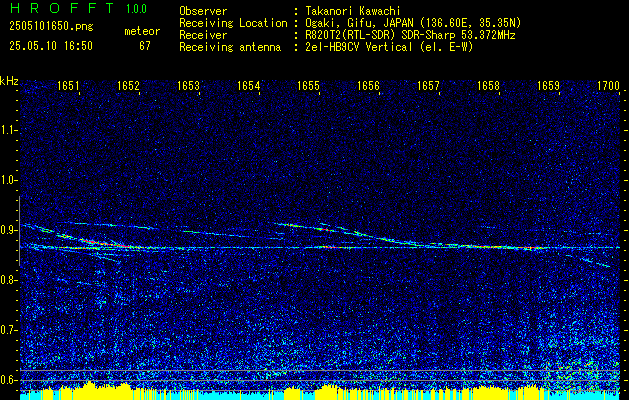The height and width of the screenshot is (400, 629).
Task: Click the kHz axis unit label
Action: point(9,81)
